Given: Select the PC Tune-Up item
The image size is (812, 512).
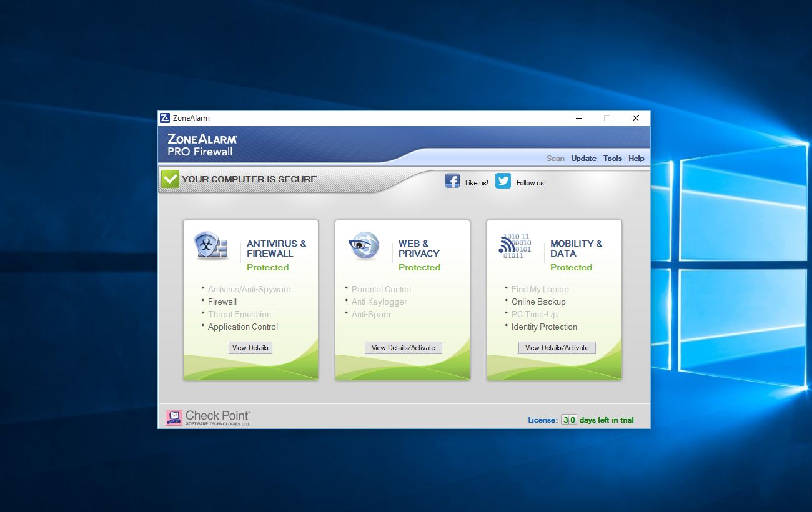Looking at the screenshot, I should point(535,314).
